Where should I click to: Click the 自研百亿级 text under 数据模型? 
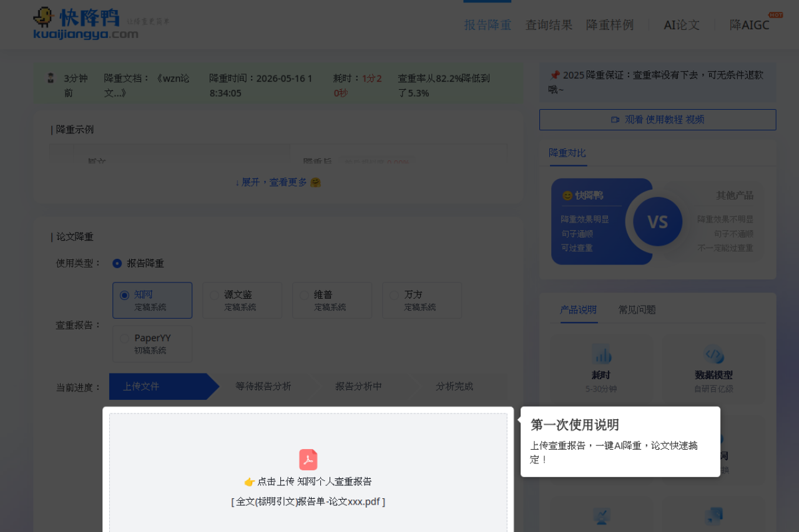[713, 389]
